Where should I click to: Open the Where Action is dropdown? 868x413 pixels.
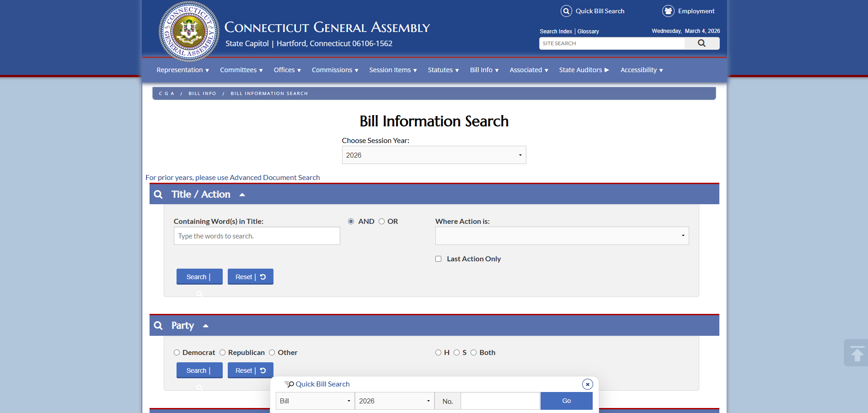point(562,236)
